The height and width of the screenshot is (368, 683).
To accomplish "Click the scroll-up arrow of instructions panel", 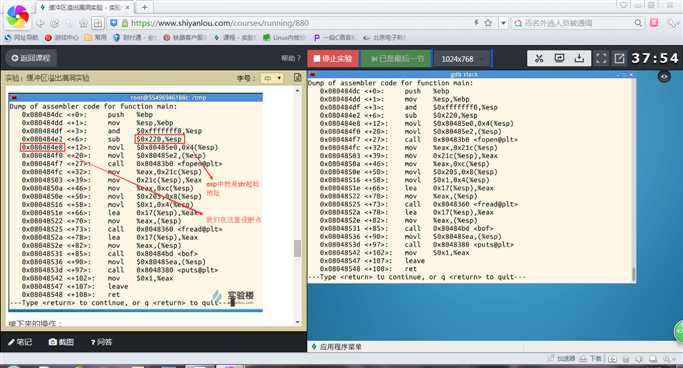I will pos(298,90).
